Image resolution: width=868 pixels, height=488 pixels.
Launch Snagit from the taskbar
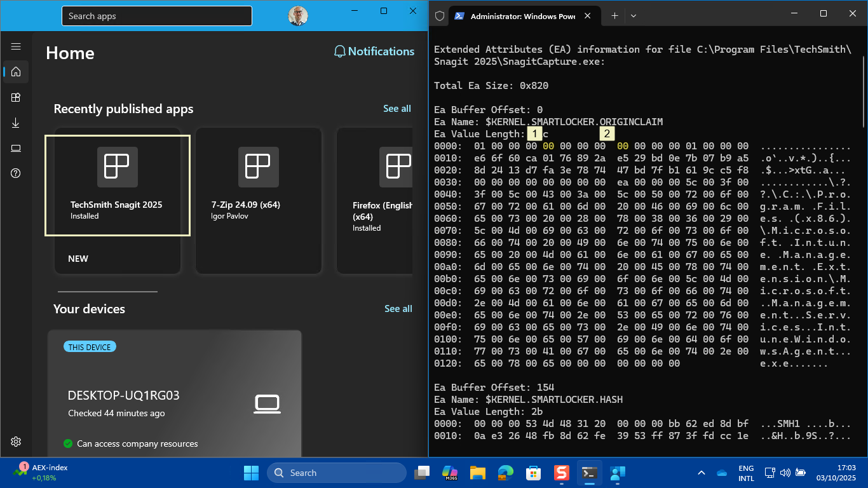(560, 473)
